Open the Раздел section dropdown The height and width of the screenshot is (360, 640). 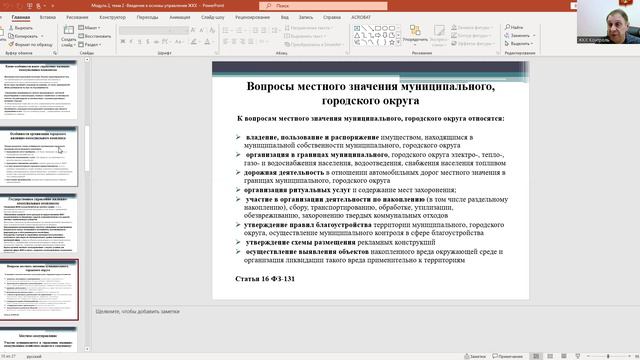90,44
